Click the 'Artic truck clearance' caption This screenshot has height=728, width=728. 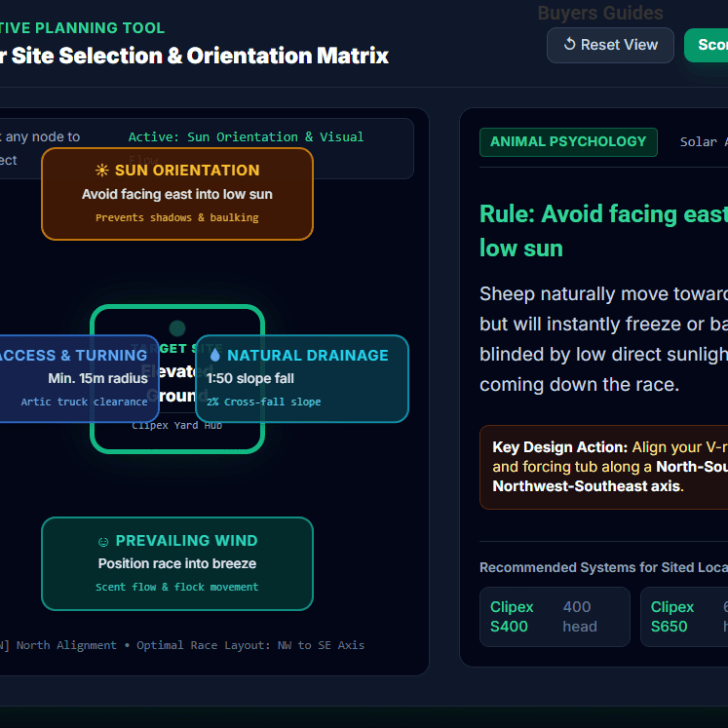[84, 402]
